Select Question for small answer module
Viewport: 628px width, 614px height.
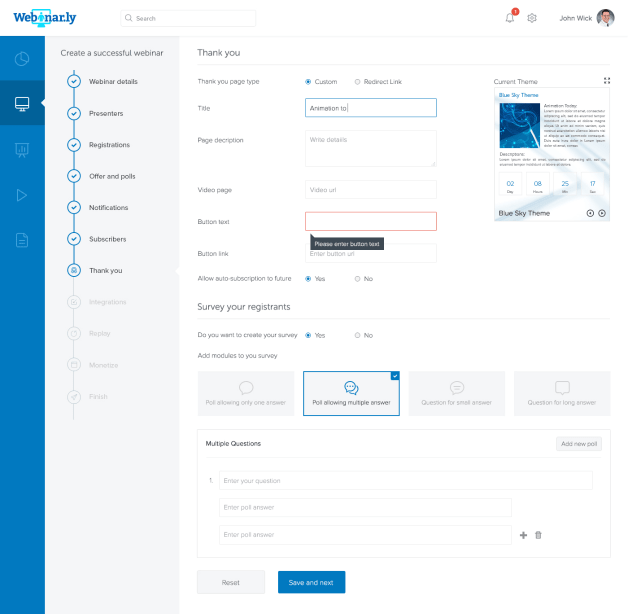click(456, 393)
